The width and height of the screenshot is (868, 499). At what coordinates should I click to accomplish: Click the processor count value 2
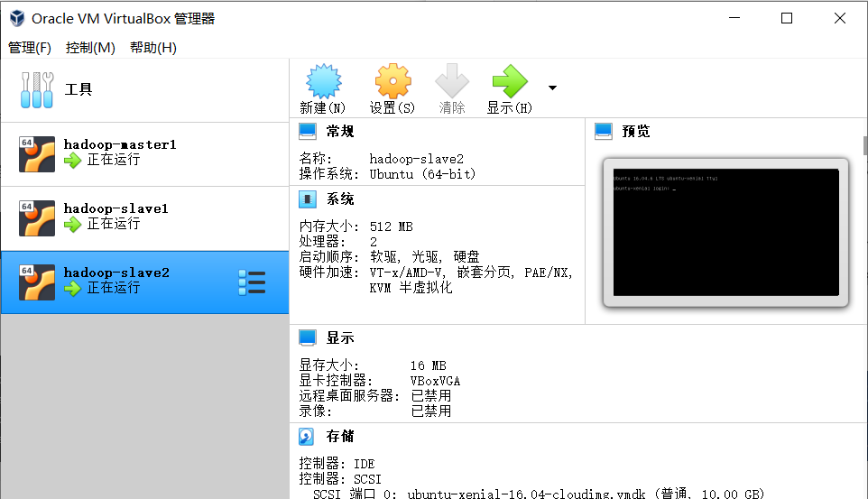click(x=374, y=242)
